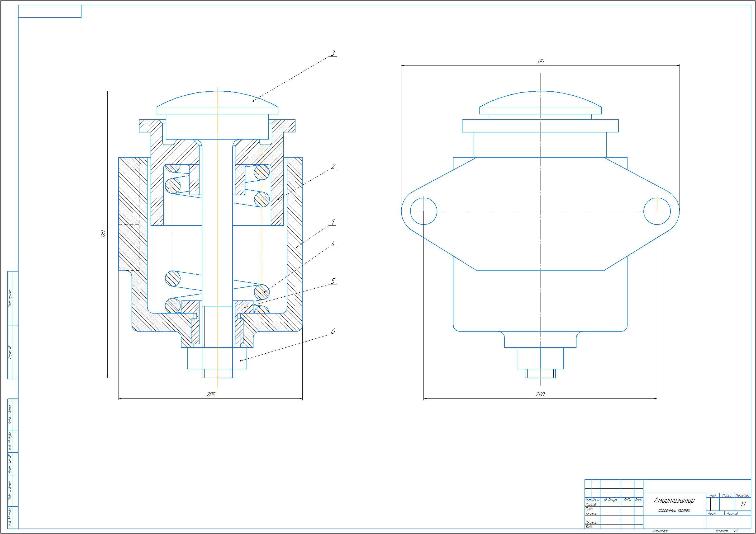Image resolution: width=756 pixels, height=534 pixels.
Task: Click part callout number 3
Action: tap(333, 53)
